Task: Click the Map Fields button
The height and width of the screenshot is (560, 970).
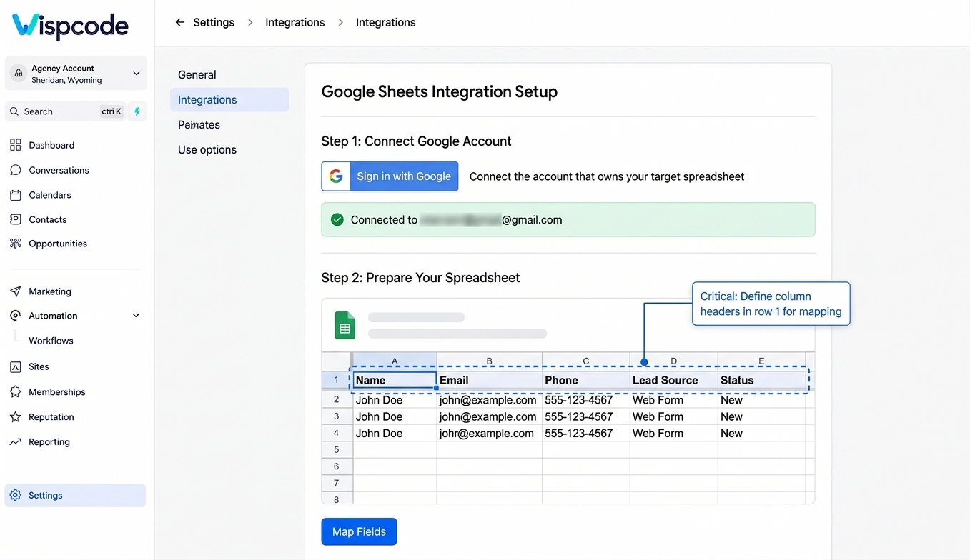Action: point(359,531)
